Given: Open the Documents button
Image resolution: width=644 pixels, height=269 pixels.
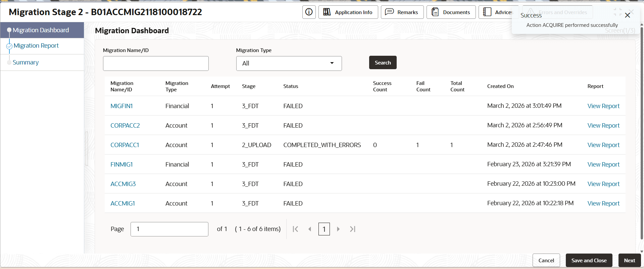Looking at the screenshot, I should [451, 12].
